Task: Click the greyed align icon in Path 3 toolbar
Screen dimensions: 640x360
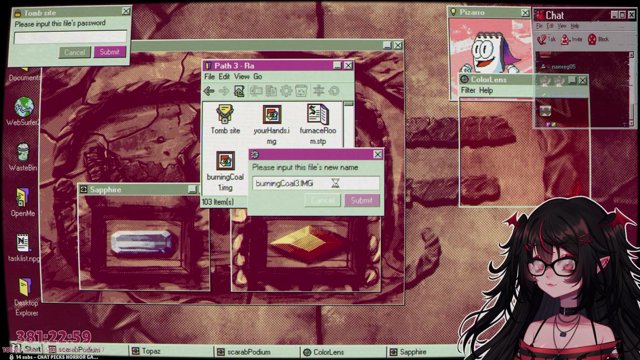Action: (x=318, y=91)
